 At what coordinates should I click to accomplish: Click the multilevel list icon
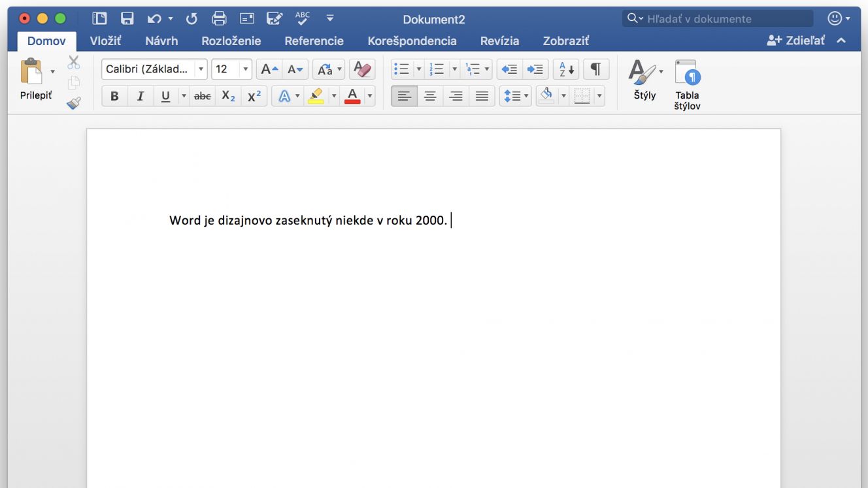[472, 69]
